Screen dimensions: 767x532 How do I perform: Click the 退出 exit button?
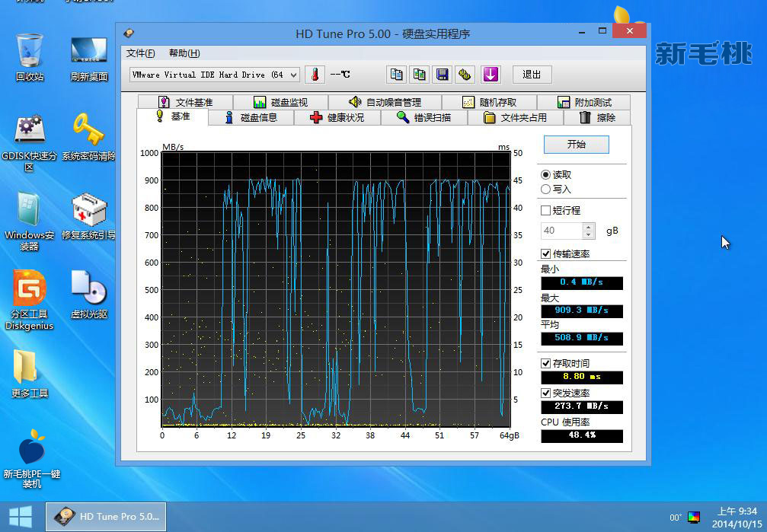click(x=532, y=75)
